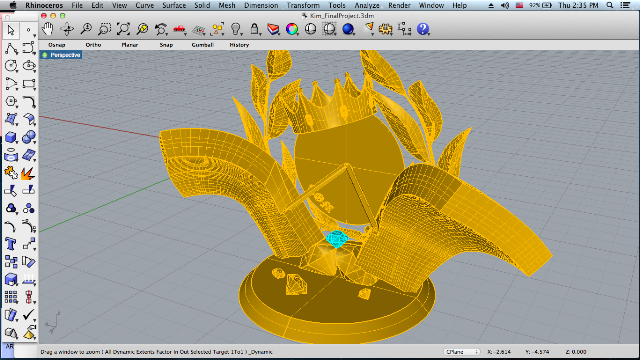This screenshot has width=640, height=360.
Task: Open the color wheel icon
Action: [292, 29]
